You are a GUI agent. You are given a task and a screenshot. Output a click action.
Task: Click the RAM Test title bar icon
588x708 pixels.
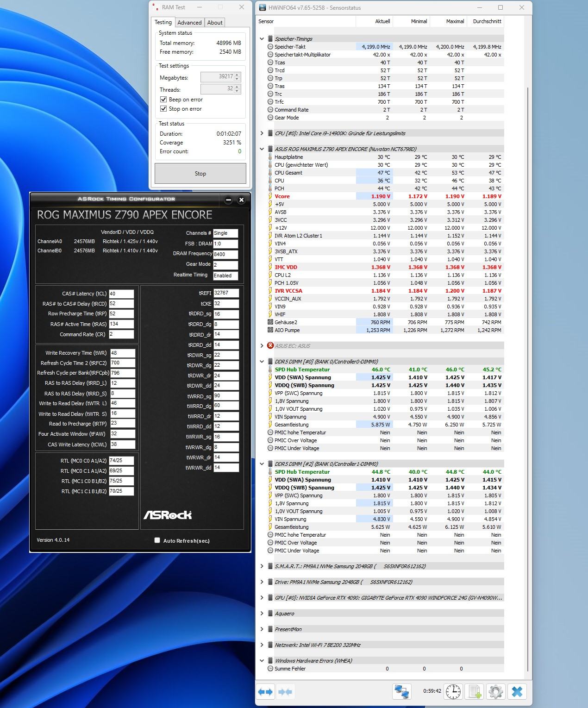156,7
